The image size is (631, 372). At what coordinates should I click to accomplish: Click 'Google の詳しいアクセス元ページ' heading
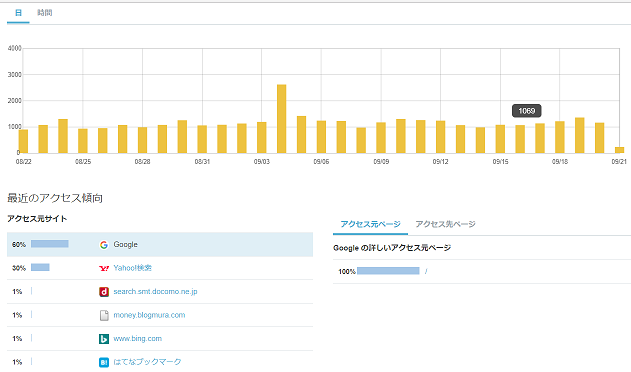[392, 248]
